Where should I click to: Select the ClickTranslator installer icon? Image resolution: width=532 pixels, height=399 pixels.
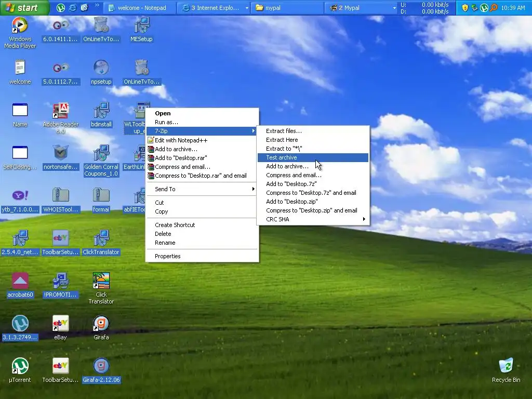click(101, 238)
